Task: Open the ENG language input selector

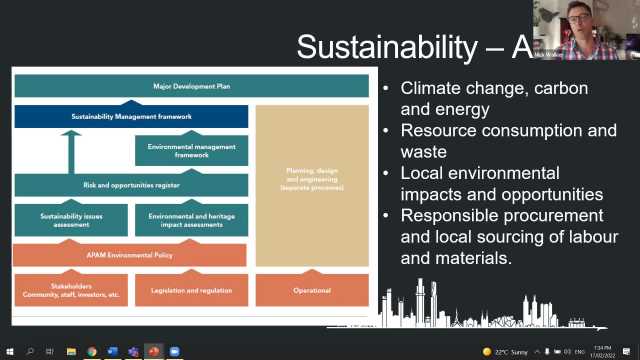Action: tap(580, 352)
